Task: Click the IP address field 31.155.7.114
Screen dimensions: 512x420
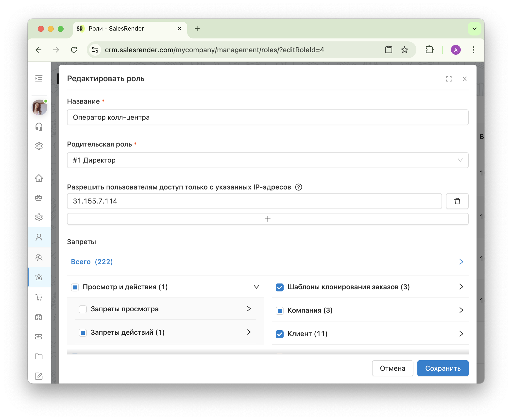Action: pos(255,201)
